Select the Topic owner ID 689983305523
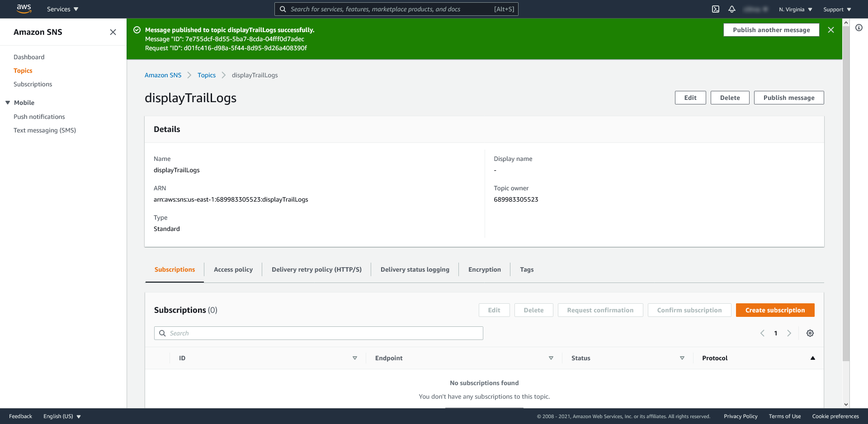The width and height of the screenshot is (868, 424). (x=516, y=199)
